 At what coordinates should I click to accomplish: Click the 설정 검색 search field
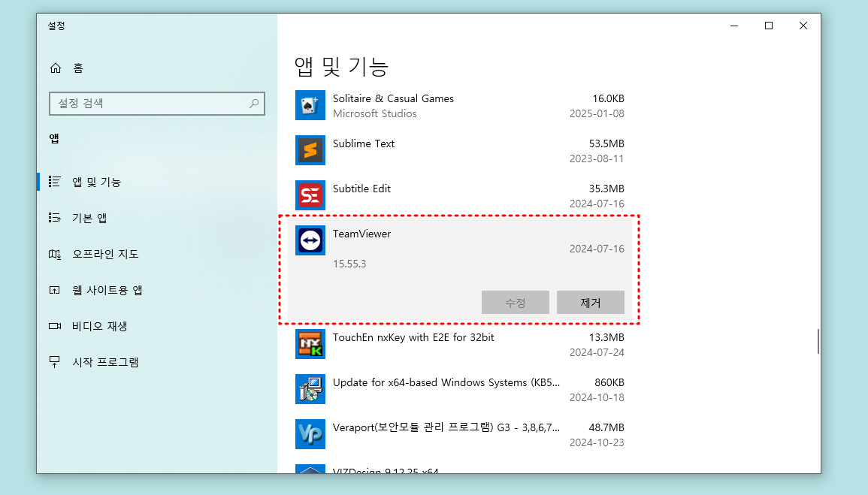(156, 104)
